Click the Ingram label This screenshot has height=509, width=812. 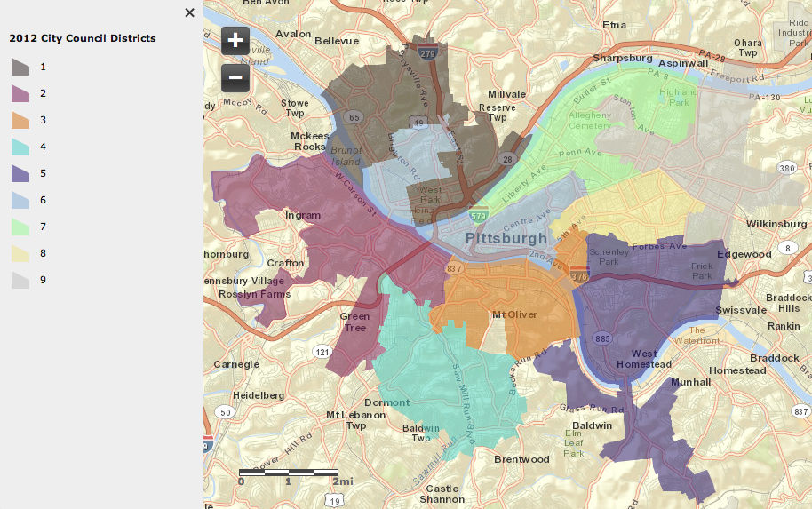click(x=303, y=215)
